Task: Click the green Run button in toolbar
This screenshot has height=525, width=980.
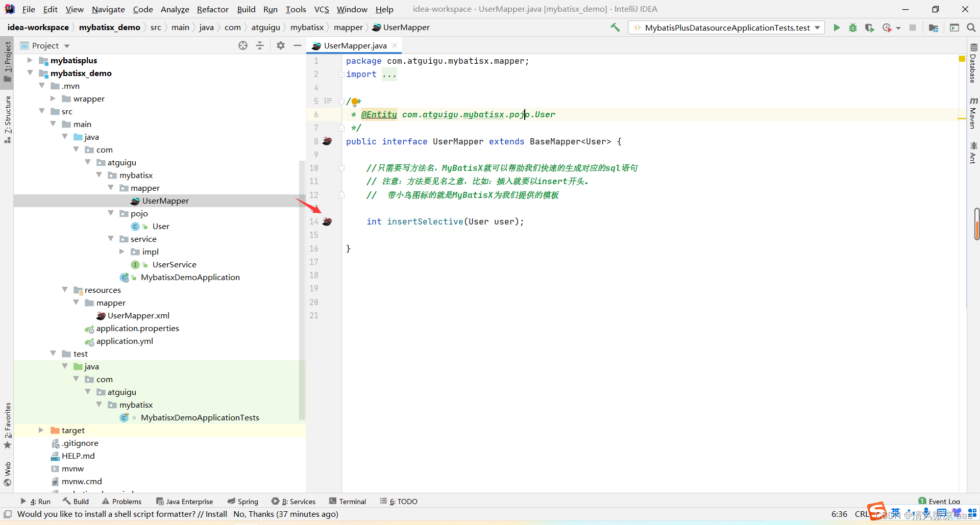Action: 837,28
